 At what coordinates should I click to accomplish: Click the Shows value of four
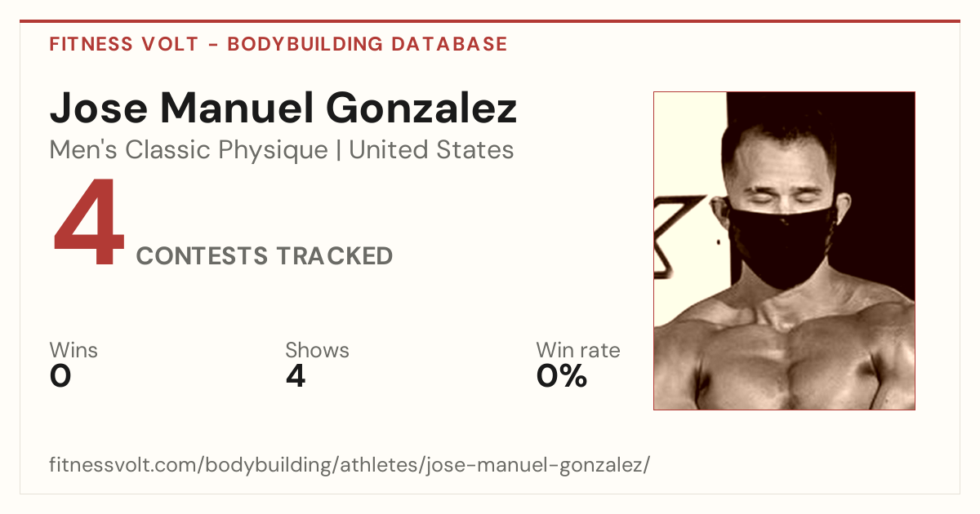coord(296,376)
